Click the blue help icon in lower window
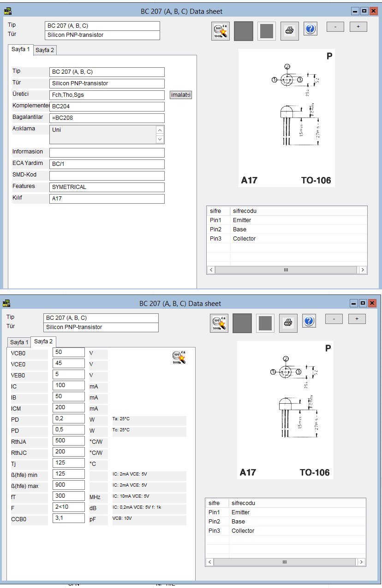The image size is (382, 588). pos(309,321)
